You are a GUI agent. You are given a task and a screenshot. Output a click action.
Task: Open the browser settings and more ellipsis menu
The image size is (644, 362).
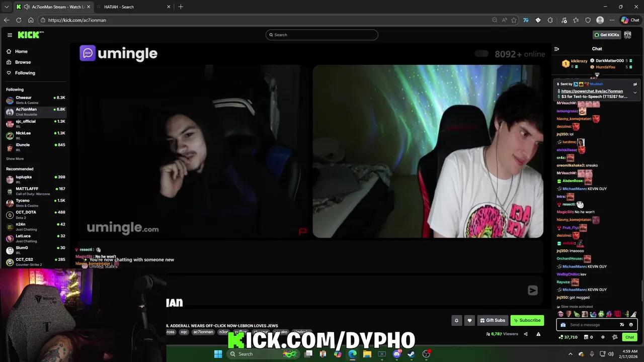[612, 20]
